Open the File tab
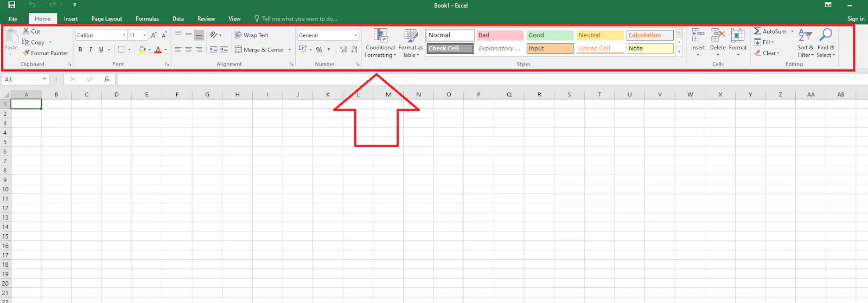Viewport: 868px width, 303px height. tap(12, 19)
